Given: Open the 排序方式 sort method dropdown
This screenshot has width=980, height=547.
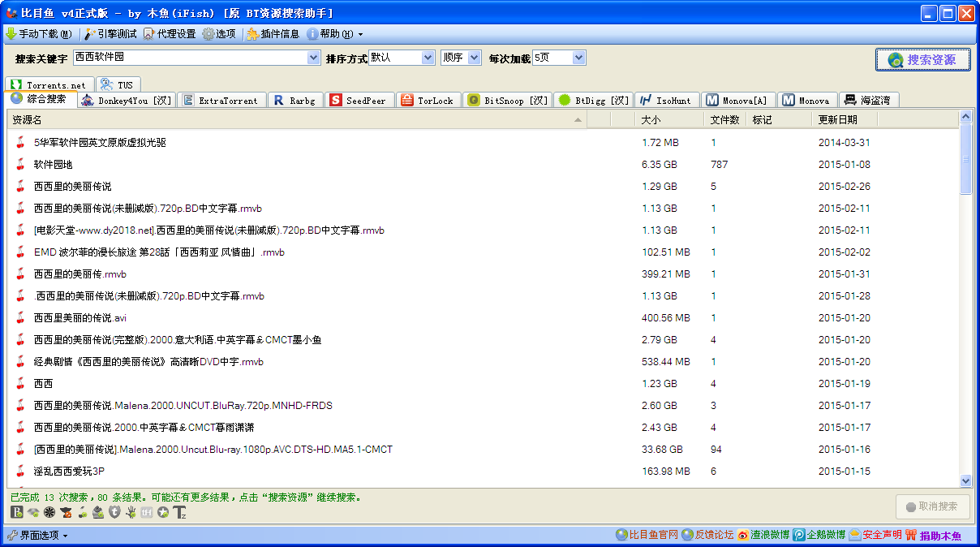Looking at the screenshot, I should [x=428, y=58].
